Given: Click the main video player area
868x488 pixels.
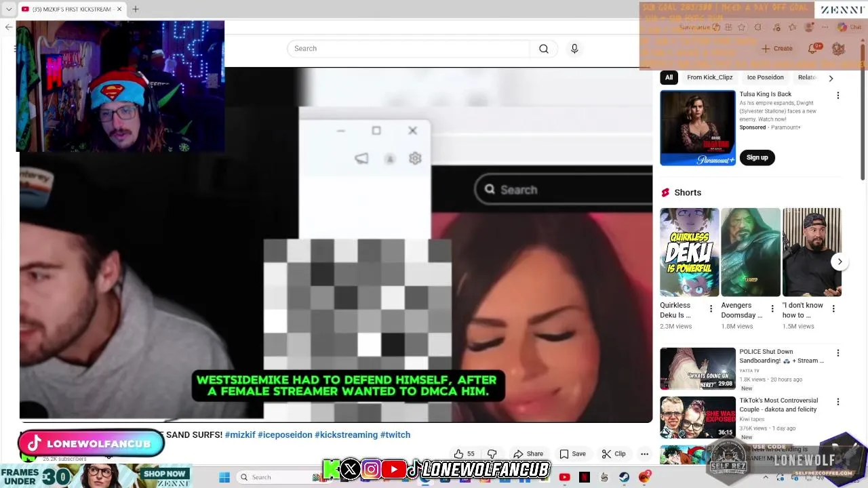Looking at the screenshot, I should (336, 244).
